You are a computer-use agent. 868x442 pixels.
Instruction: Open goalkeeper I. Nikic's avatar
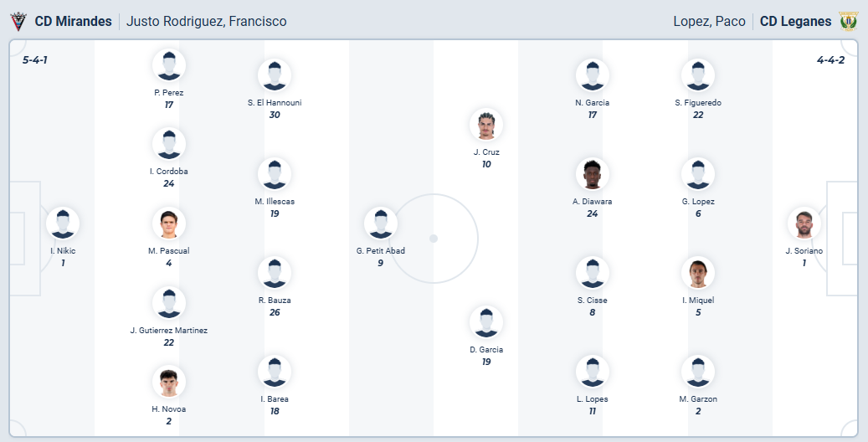63,224
